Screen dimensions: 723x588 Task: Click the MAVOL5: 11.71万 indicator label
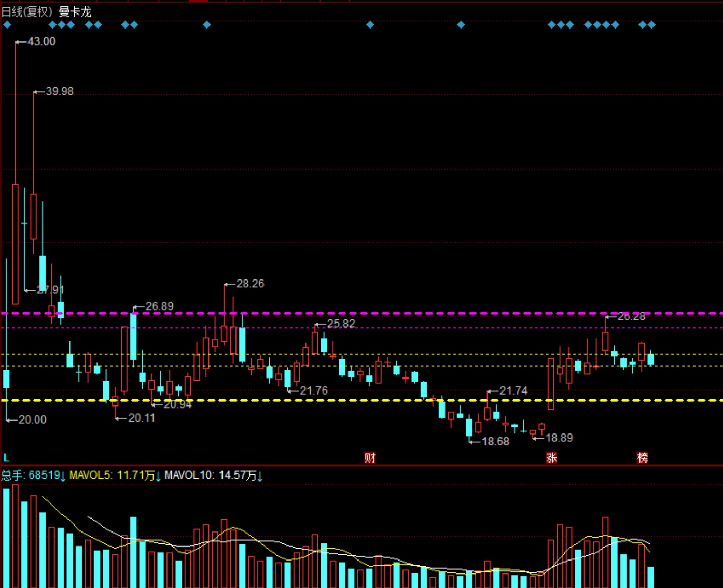(115, 475)
